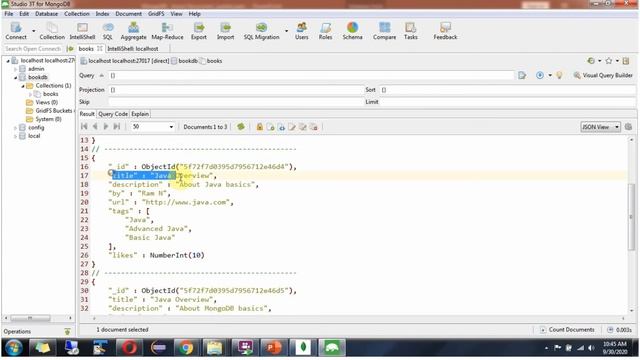
Task: Collapse the bookdb database node
Action: click(16, 77)
